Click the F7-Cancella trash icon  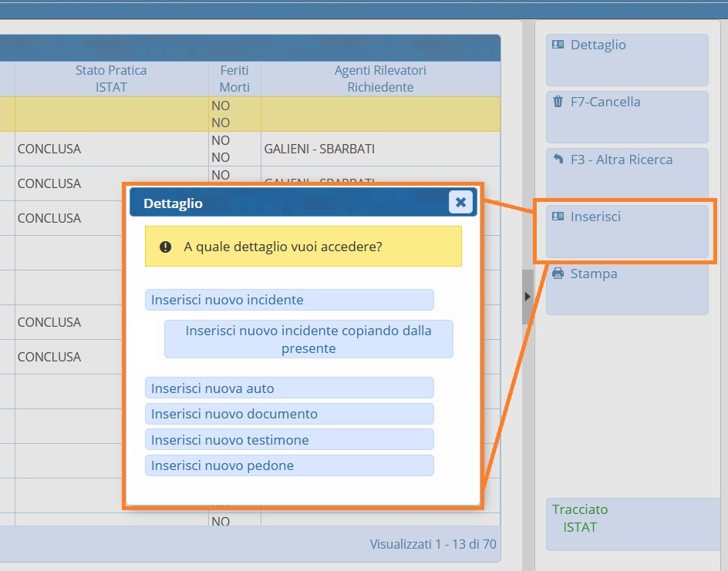click(558, 102)
